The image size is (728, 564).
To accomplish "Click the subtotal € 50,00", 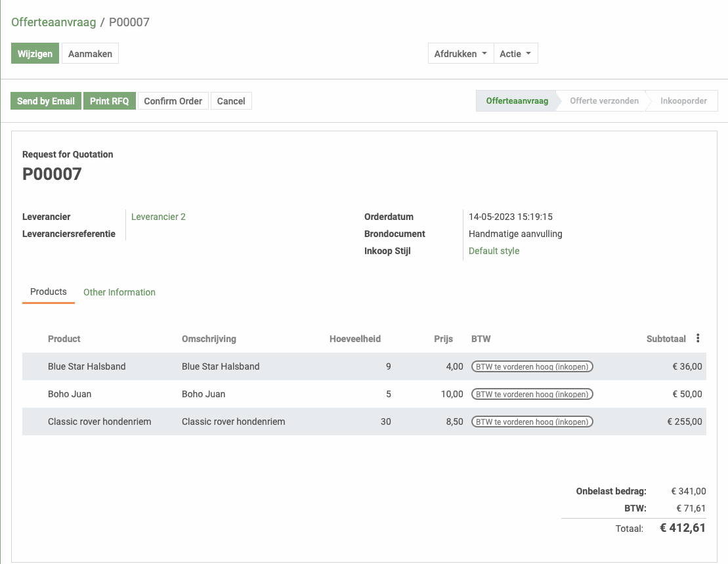I will coord(687,394).
